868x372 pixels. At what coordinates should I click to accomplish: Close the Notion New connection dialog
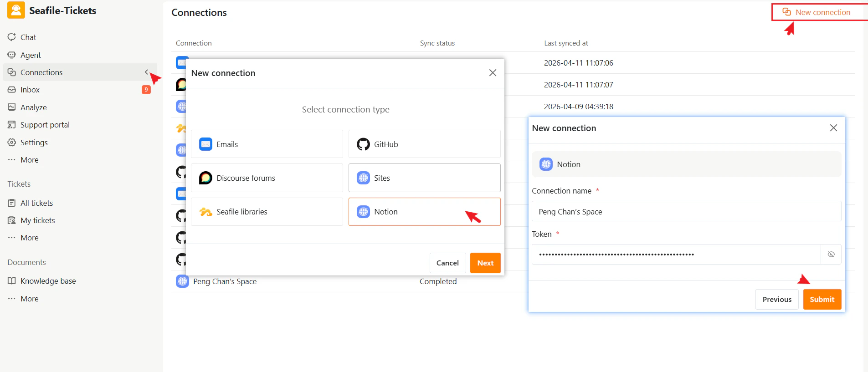[833, 128]
